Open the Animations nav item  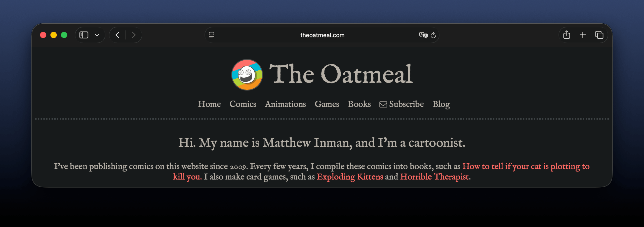point(285,104)
